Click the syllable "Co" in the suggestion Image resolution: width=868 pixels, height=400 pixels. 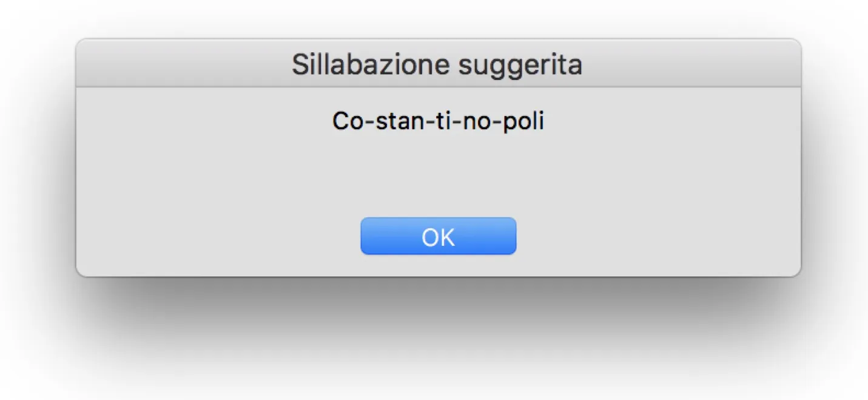(347, 121)
